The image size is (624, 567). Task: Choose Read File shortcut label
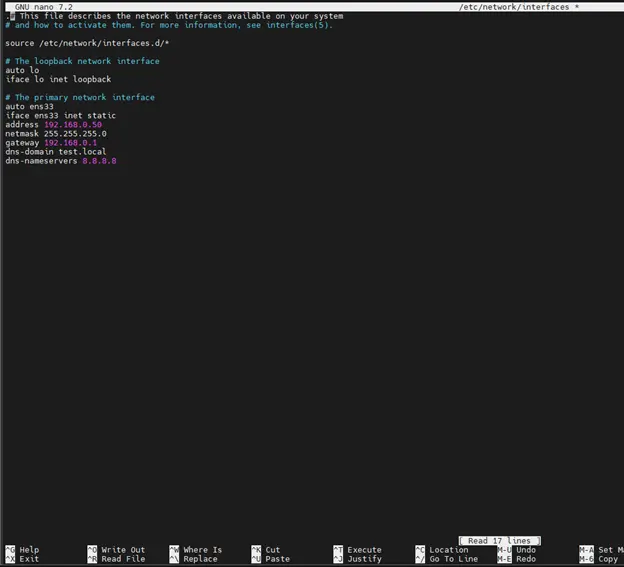[x=122, y=559]
